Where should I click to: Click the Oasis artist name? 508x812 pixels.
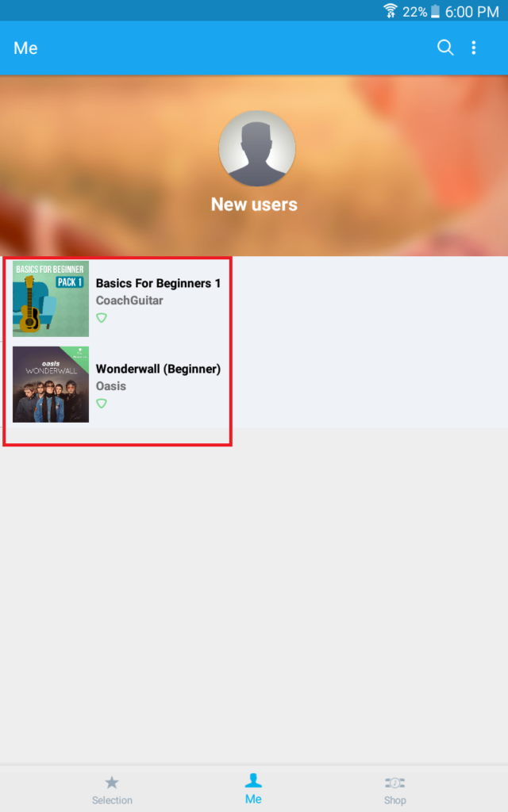click(111, 386)
